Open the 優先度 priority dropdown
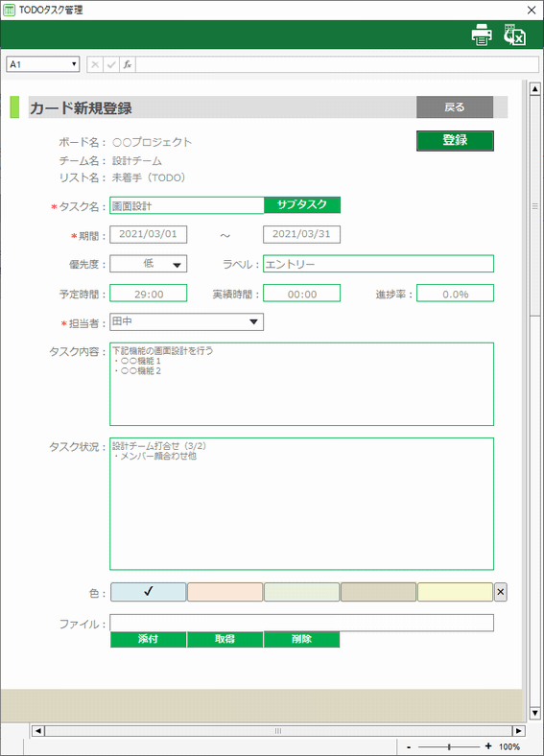544x756 pixels. (x=177, y=265)
